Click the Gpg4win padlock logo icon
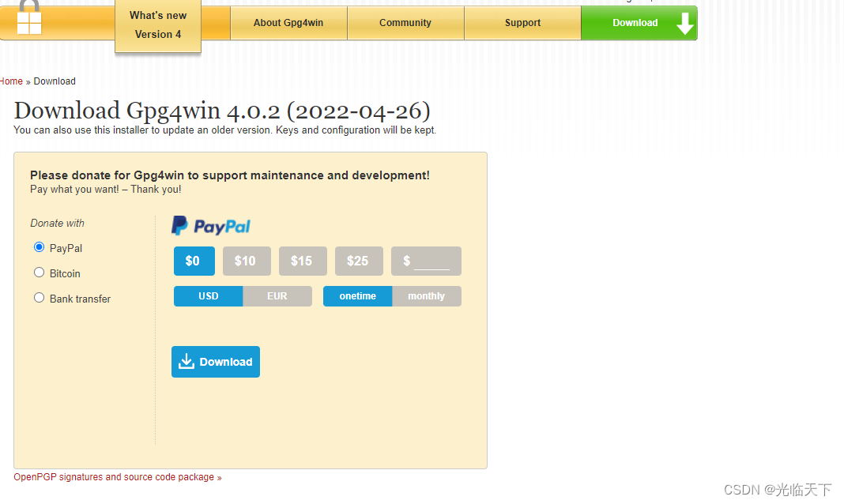844x504 pixels. coord(29,17)
